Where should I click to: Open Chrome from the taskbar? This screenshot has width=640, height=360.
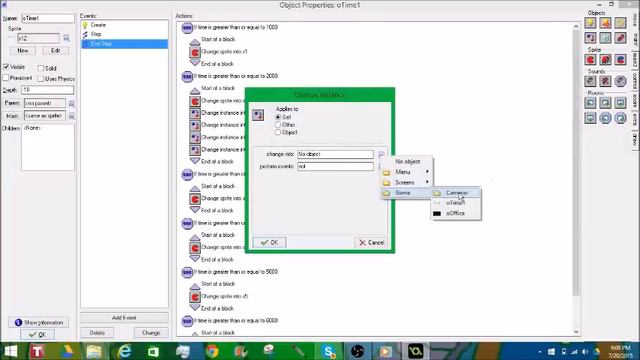tap(212, 351)
